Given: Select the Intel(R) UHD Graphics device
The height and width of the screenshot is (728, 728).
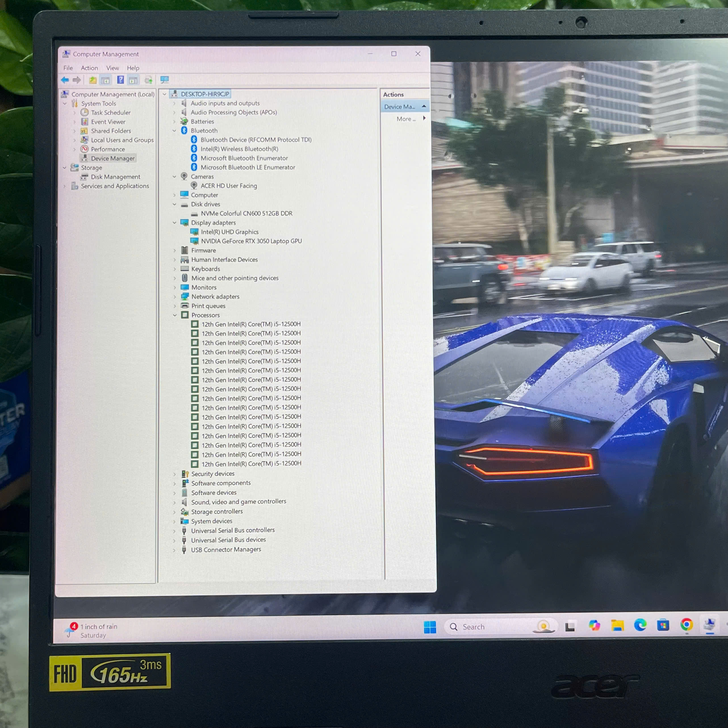Looking at the screenshot, I should (230, 232).
